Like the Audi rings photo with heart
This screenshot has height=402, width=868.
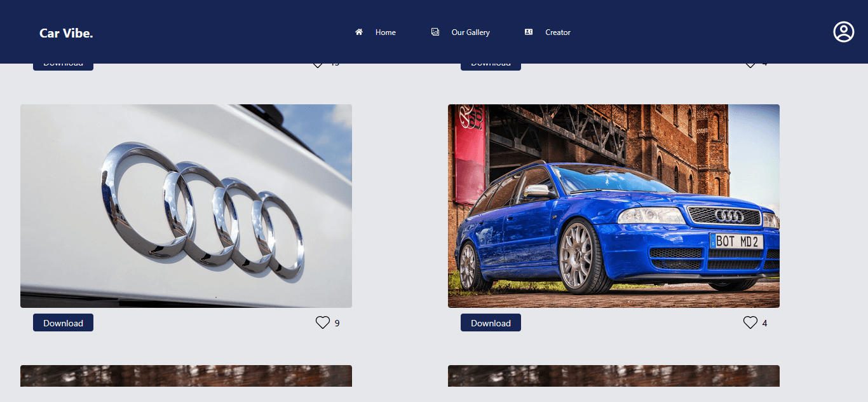(x=323, y=322)
